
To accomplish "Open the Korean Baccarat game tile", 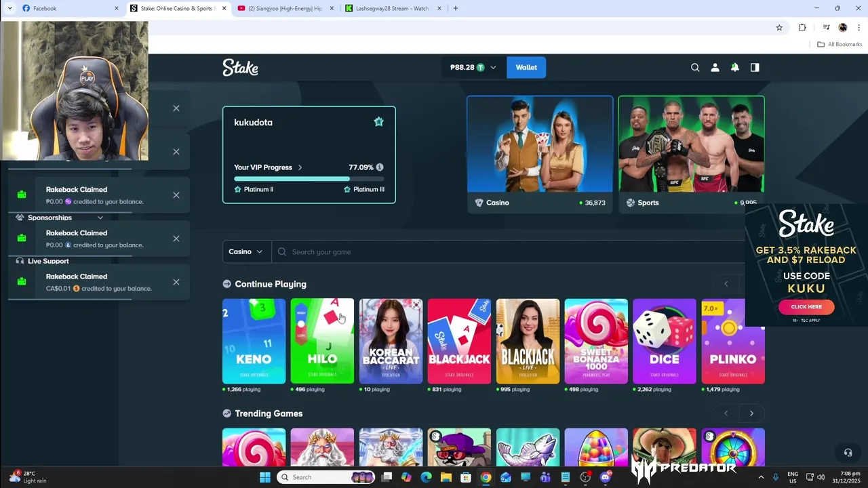I will click(391, 341).
